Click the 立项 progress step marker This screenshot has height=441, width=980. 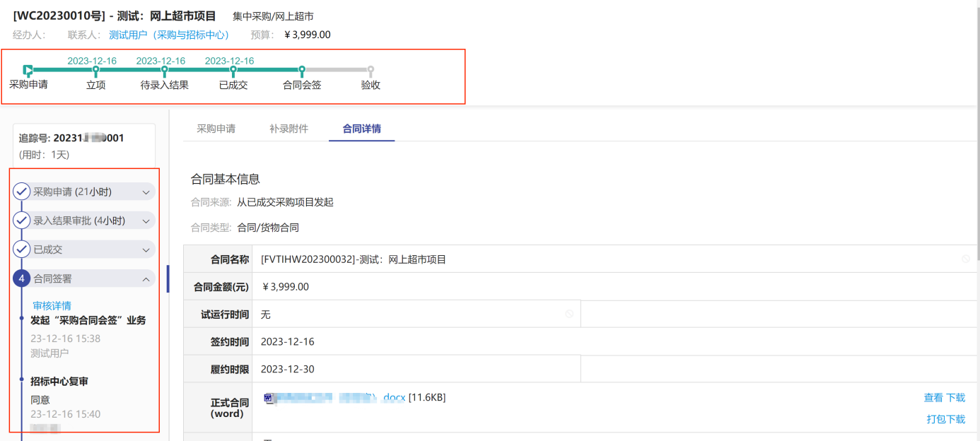[96, 70]
